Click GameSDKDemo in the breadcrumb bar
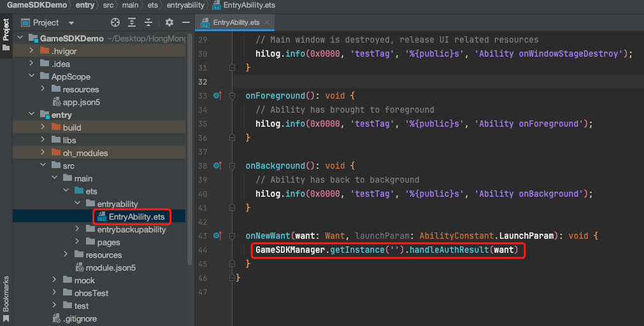 click(x=37, y=5)
